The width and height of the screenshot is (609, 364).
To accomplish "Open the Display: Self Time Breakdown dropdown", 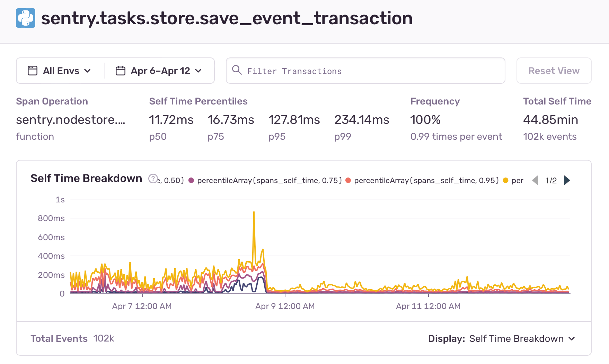I will 502,338.
